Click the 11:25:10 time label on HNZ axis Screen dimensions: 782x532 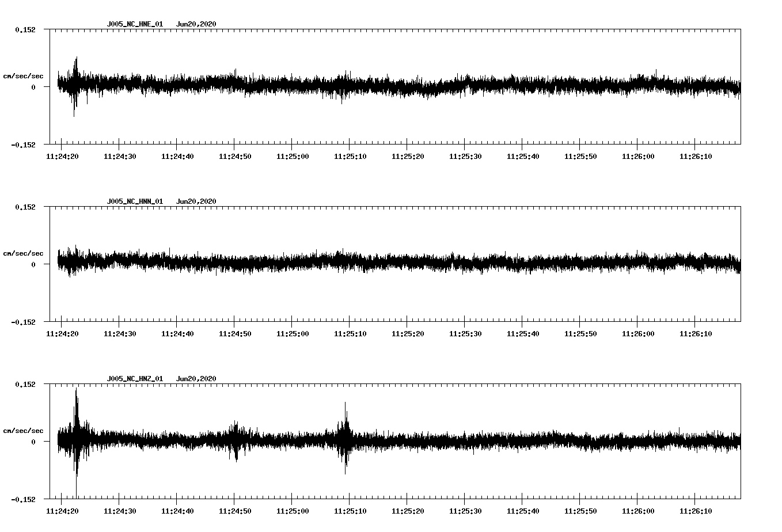350,511
